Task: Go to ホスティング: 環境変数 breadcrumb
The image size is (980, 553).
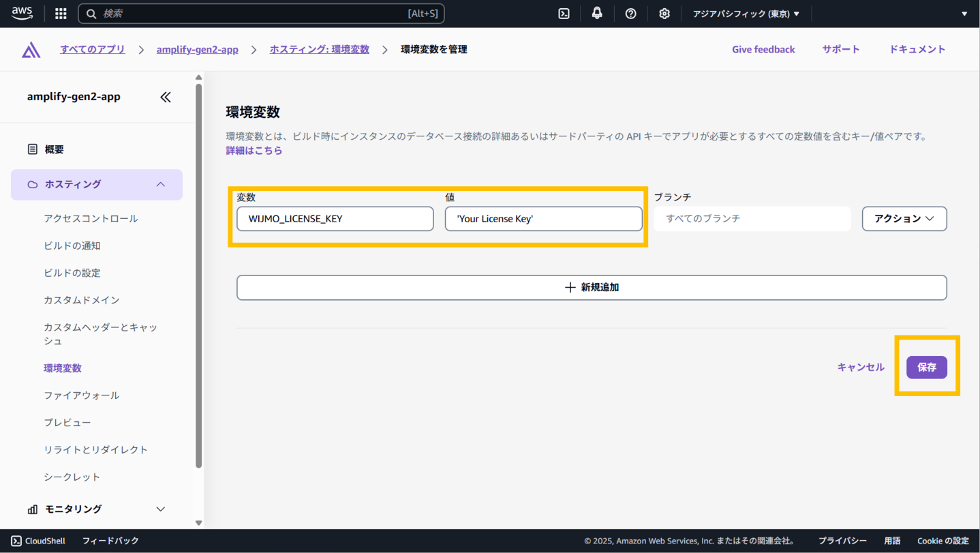Action: click(x=320, y=49)
